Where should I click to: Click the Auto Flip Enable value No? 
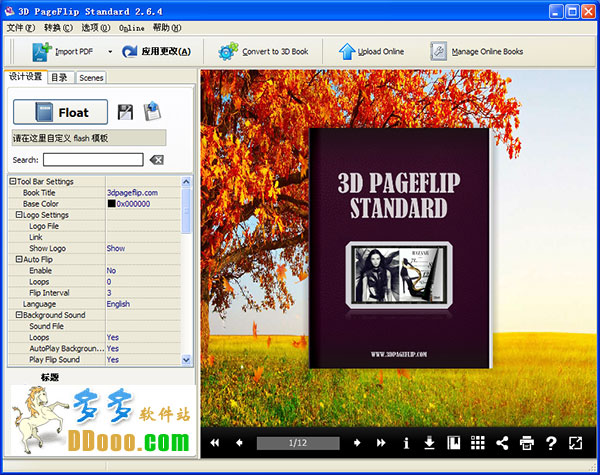[111, 271]
